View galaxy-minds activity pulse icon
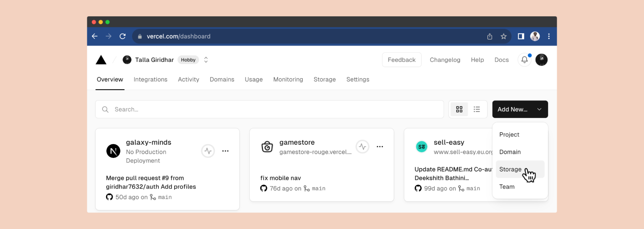Viewport: 644px width, 229px height. 208,151
